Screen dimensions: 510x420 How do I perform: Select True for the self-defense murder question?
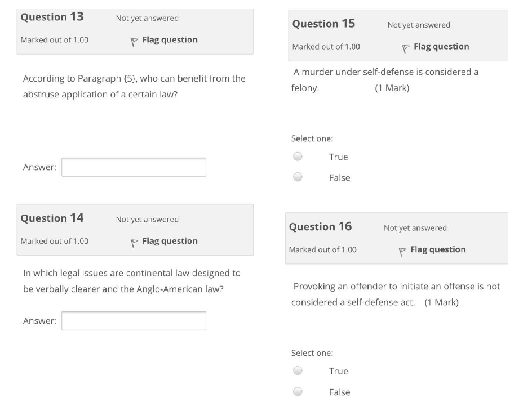pos(296,157)
